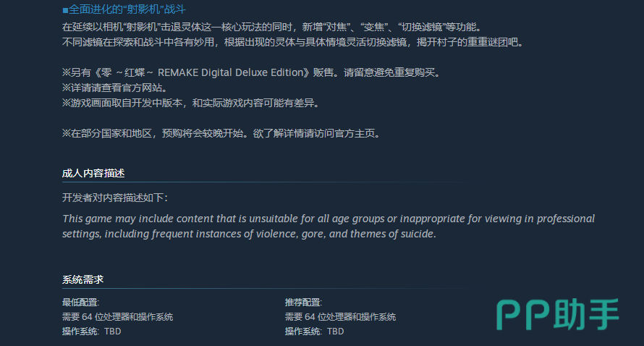Click the 最低配置 column label
Viewport: 644px width, 346px height.
80,303
